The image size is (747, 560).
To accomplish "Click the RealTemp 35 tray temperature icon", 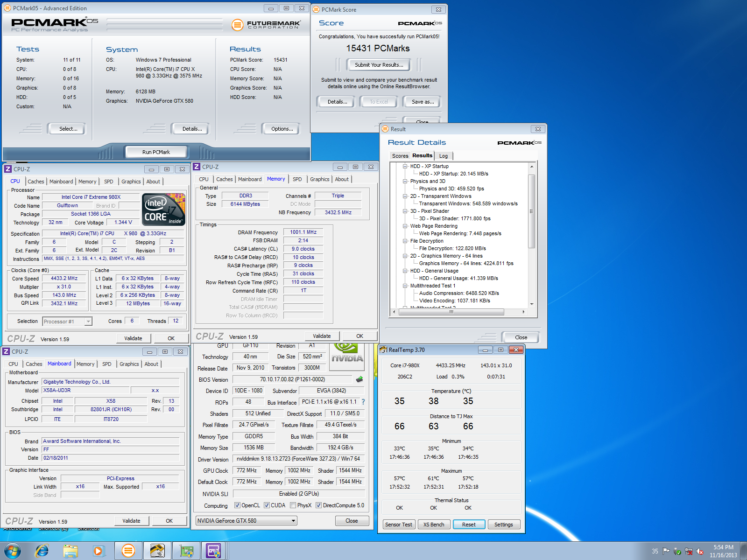I will pos(655,551).
